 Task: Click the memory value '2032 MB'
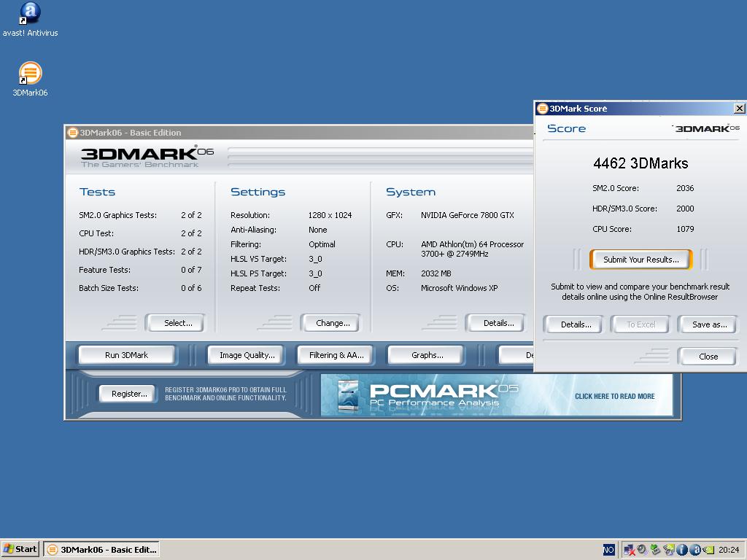point(436,273)
